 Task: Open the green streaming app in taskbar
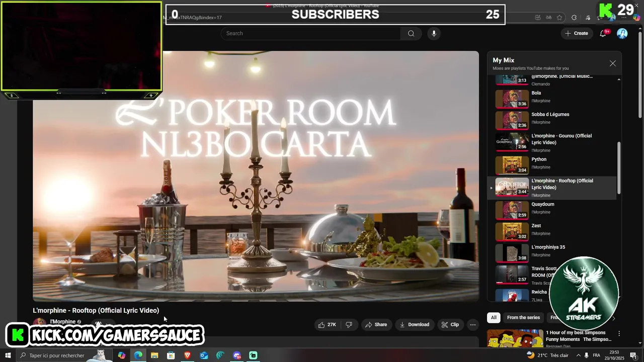(254, 355)
